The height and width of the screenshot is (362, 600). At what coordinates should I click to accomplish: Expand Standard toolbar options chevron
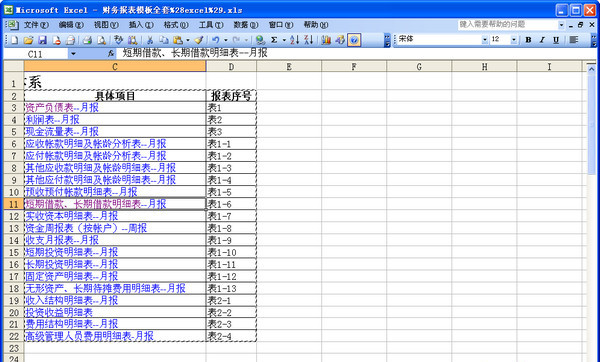[387, 40]
